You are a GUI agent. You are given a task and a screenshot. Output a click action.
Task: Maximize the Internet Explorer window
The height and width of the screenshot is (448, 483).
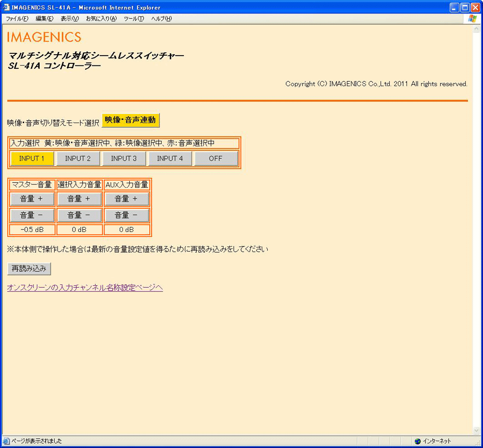point(465,8)
